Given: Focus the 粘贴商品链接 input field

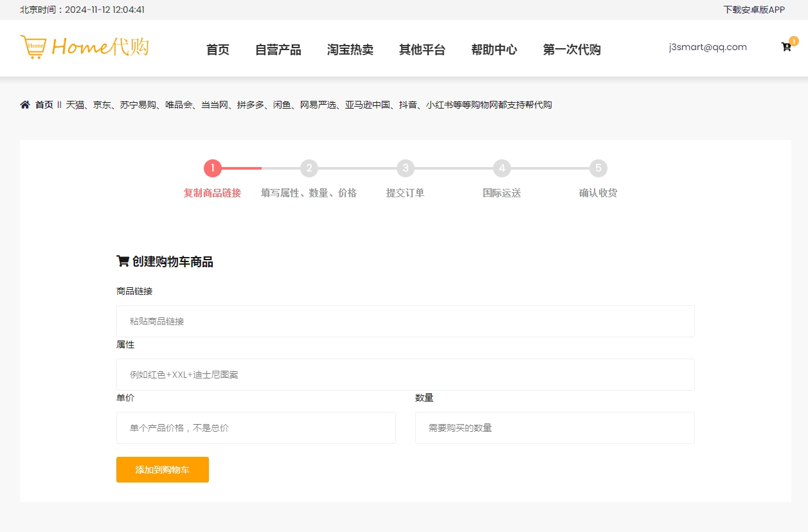Looking at the screenshot, I should coord(405,321).
